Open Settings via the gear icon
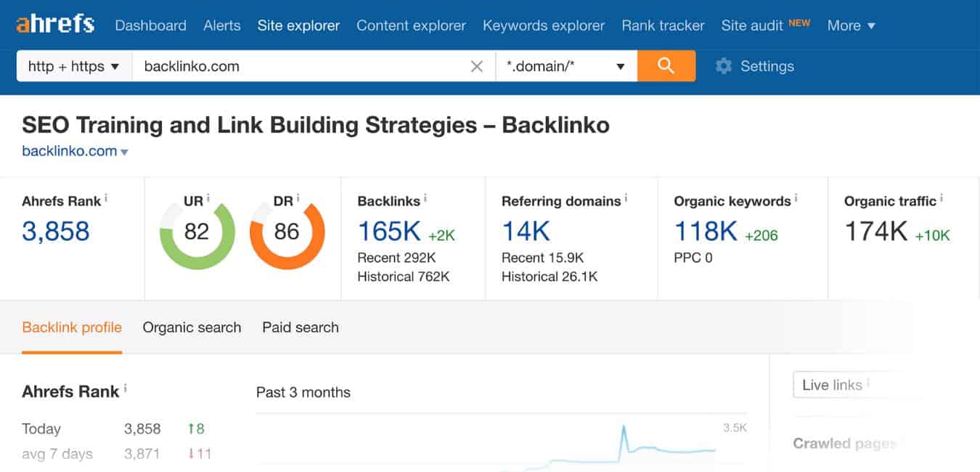 pos(723,67)
